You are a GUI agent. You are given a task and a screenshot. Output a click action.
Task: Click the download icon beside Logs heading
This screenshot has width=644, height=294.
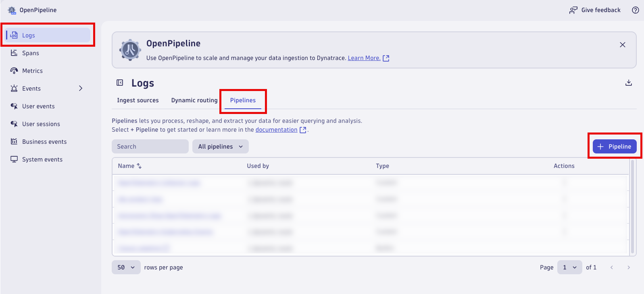pos(629,83)
